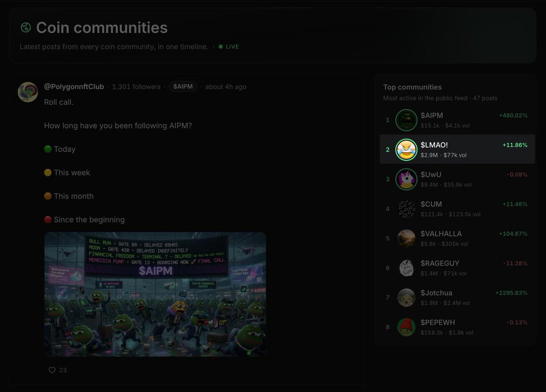
Task: Click the '1,301 followers' text
Action: click(x=136, y=86)
